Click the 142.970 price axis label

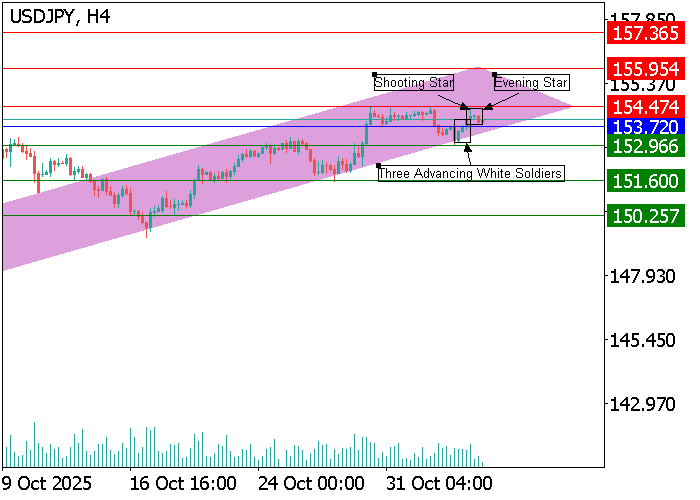(645, 404)
